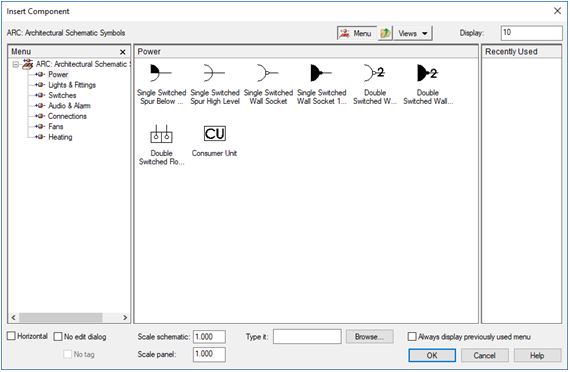Screen dimensions: 570x372
Task: Click the Type it text field
Action: [x=307, y=337]
